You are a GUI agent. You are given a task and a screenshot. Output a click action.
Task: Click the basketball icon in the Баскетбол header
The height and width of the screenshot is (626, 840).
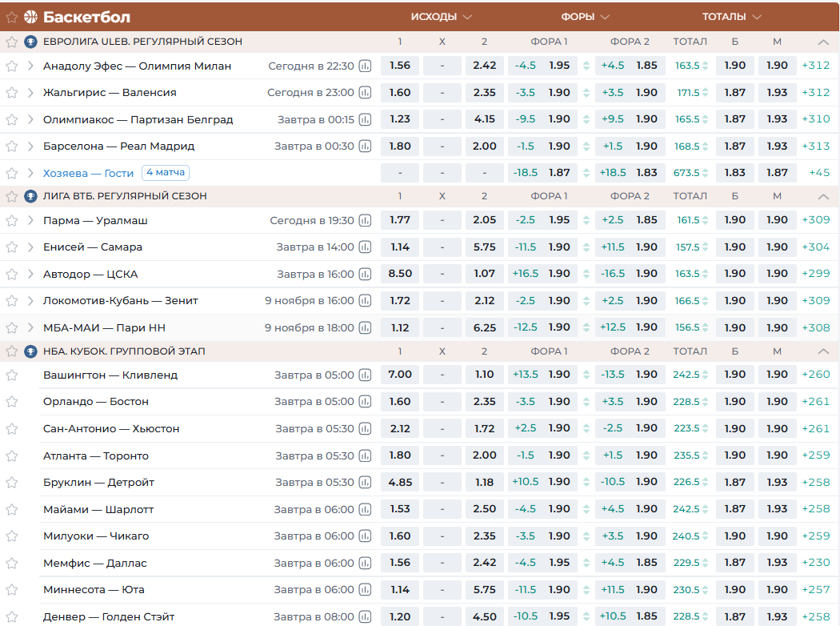click(30, 17)
